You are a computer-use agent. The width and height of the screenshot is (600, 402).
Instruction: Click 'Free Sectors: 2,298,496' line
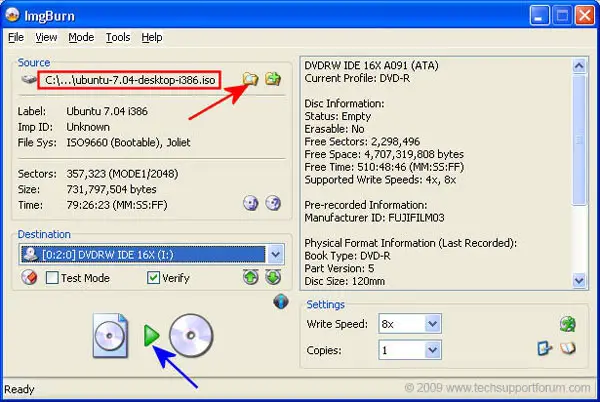click(362, 142)
